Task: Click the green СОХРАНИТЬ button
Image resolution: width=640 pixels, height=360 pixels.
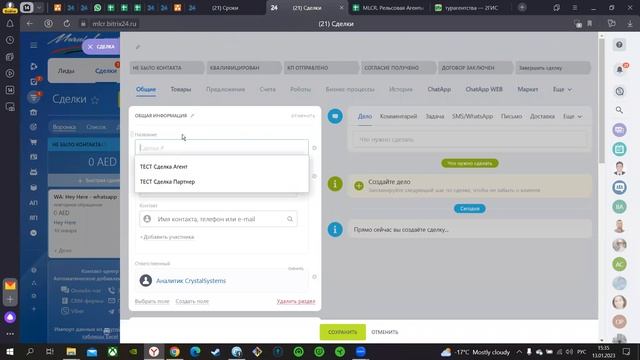Action: (x=342, y=332)
